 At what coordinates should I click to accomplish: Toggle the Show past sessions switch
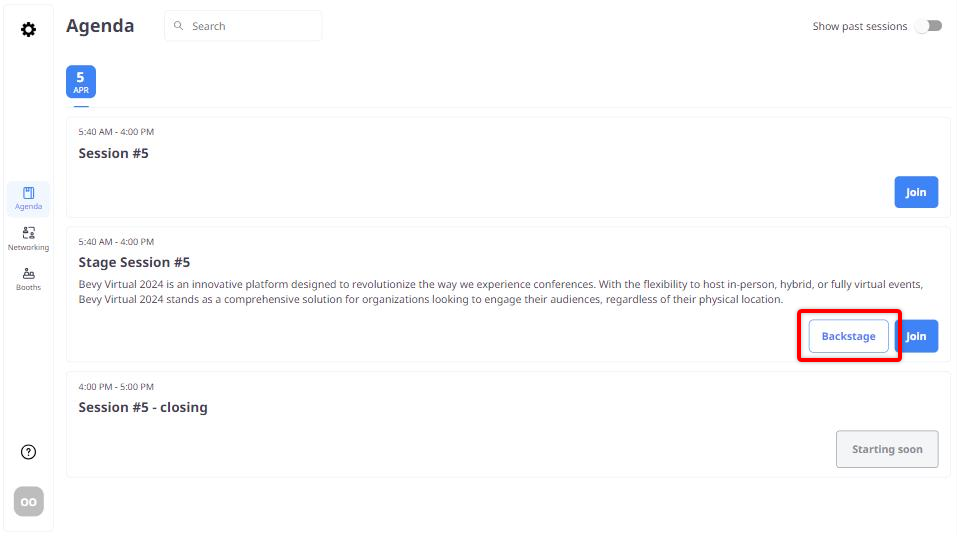coord(928,26)
